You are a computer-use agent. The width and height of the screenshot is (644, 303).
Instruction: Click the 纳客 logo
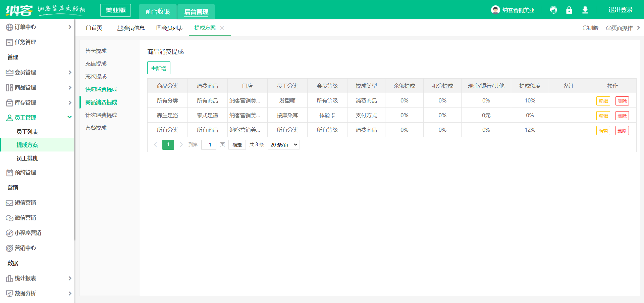tap(19, 10)
